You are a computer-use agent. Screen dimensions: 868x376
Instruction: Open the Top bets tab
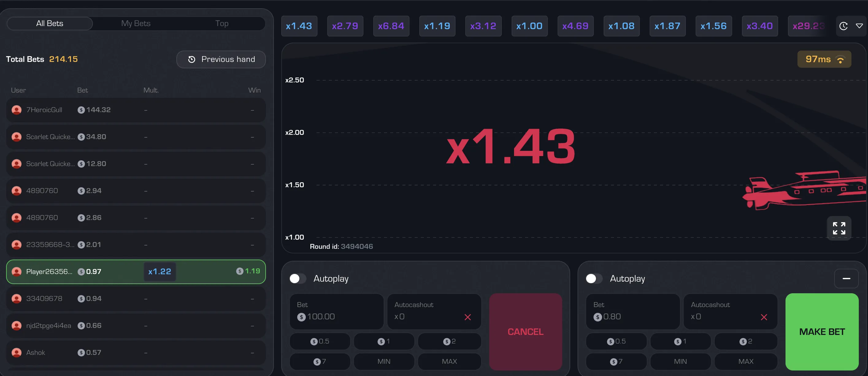[222, 24]
